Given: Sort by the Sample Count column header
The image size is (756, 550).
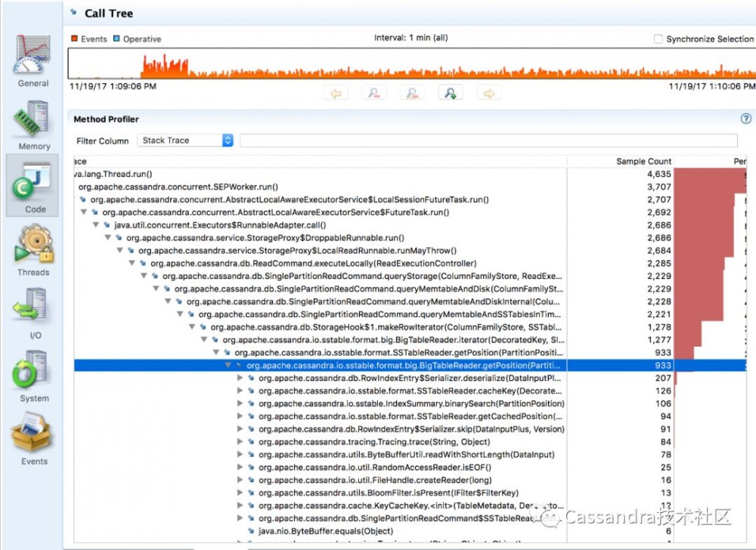Looking at the screenshot, I should pos(620,162).
